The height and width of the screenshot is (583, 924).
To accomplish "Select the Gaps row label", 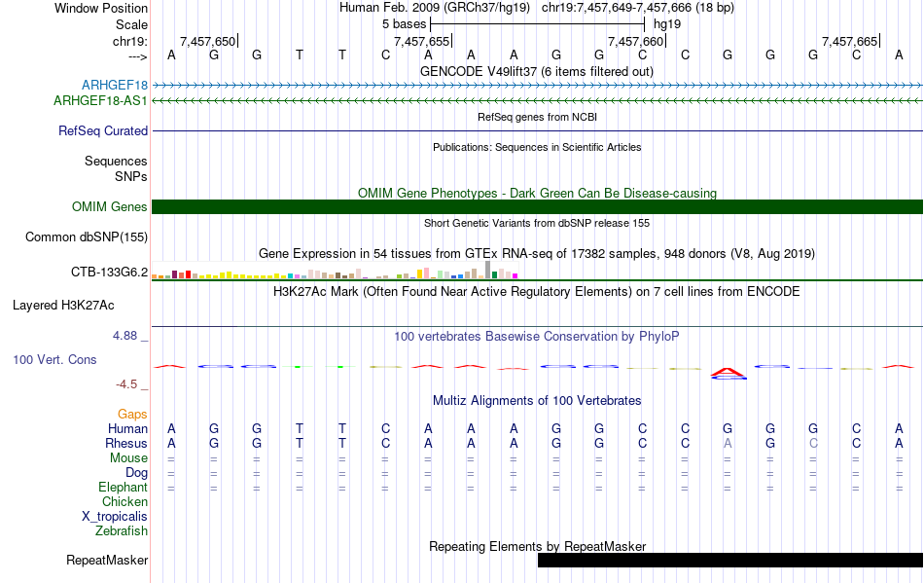I will (132, 414).
